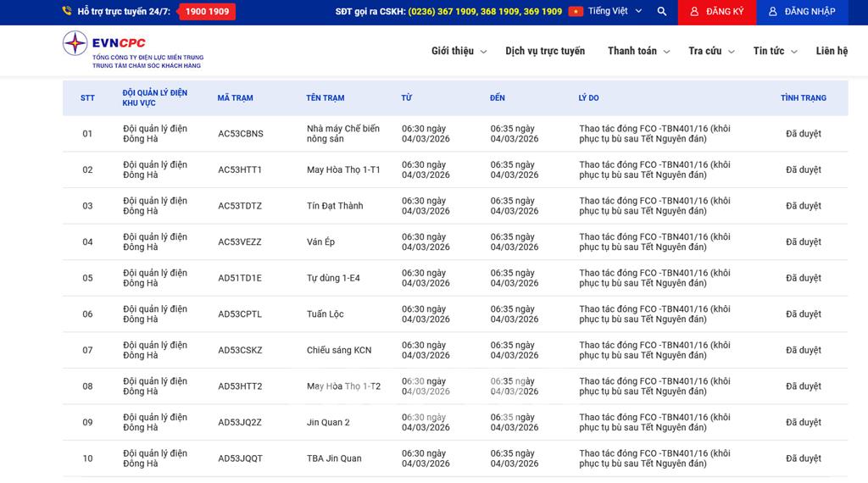Viewport: 868px width, 483px height.
Task: Open Dịch vụ trực tuyến menu item
Action: pos(545,51)
